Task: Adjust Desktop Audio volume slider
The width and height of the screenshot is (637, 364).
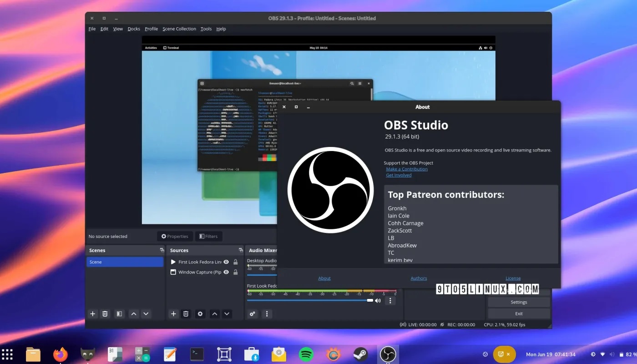Action: click(x=262, y=275)
